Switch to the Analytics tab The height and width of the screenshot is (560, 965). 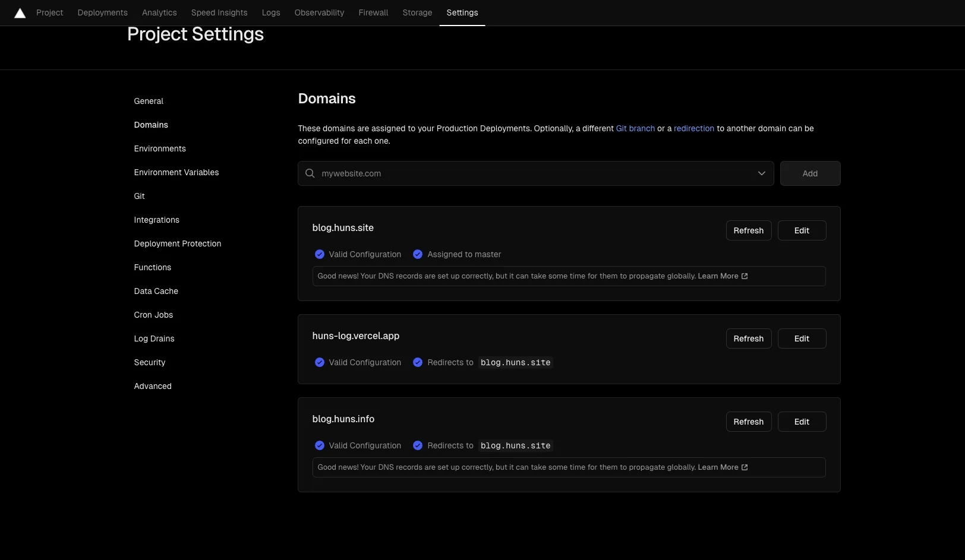[159, 12]
